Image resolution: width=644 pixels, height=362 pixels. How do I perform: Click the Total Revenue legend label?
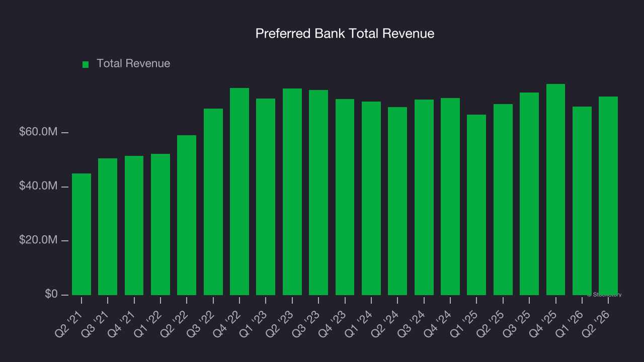point(133,63)
